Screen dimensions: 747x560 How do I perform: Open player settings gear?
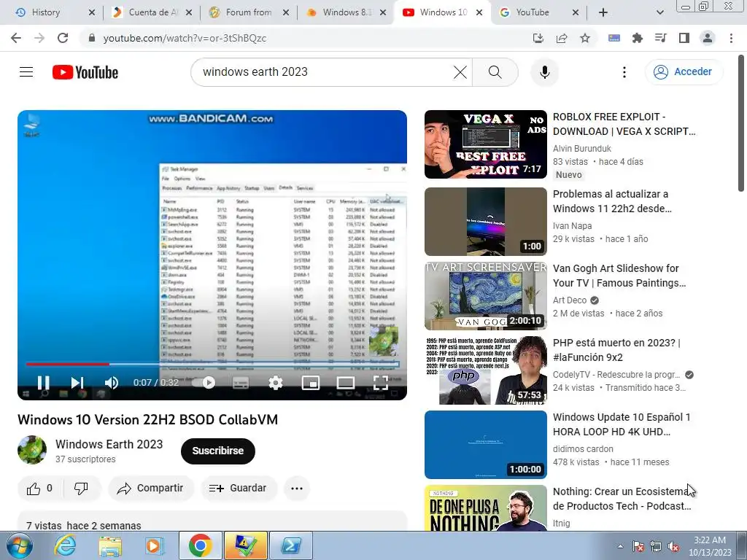pyautogui.click(x=275, y=382)
